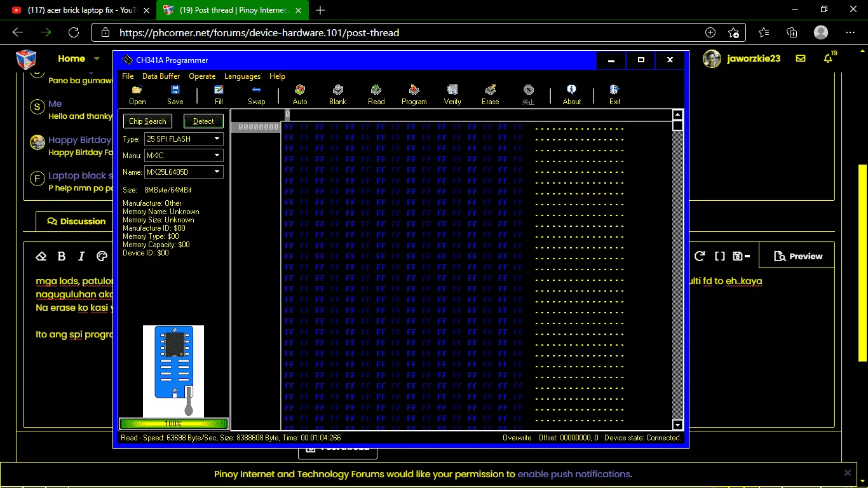868x488 pixels.
Task: Click the Save toolbar icon
Action: click(x=175, y=95)
